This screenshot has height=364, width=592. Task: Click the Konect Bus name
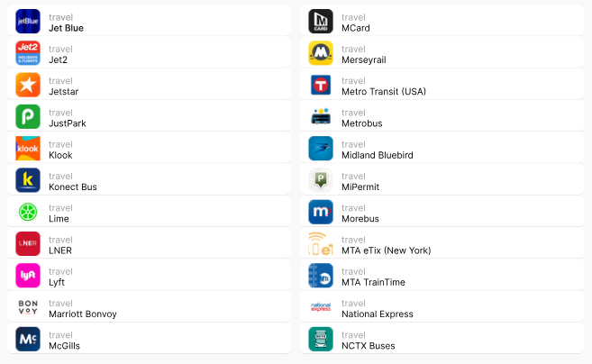pyautogui.click(x=73, y=187)
